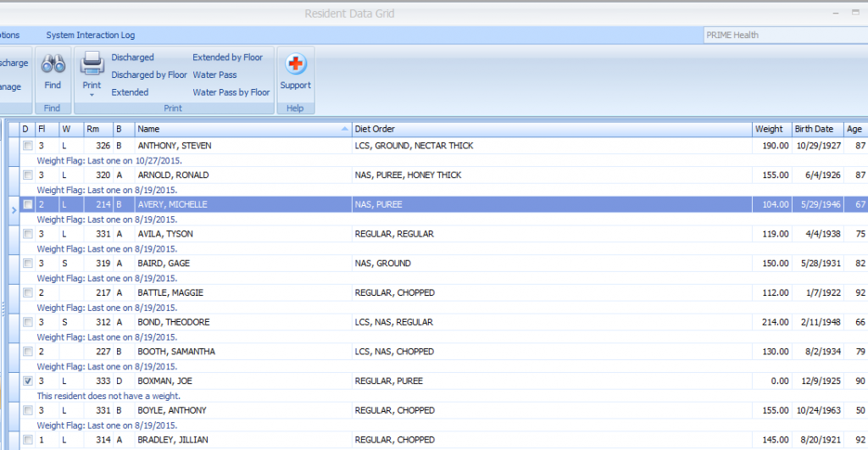Screen dimensions: 868x450
Task: Select the Water Pass print option
Action: point(214,75)
